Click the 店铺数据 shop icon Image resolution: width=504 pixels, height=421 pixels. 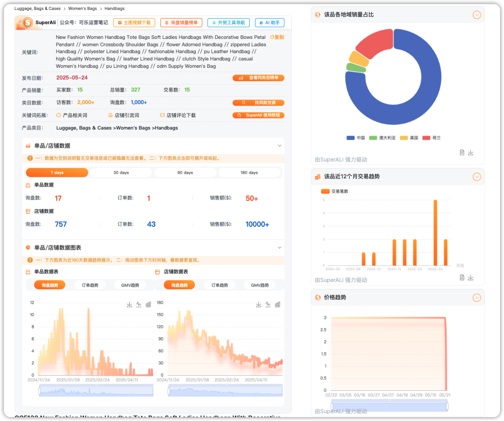(x=28, y=211)
